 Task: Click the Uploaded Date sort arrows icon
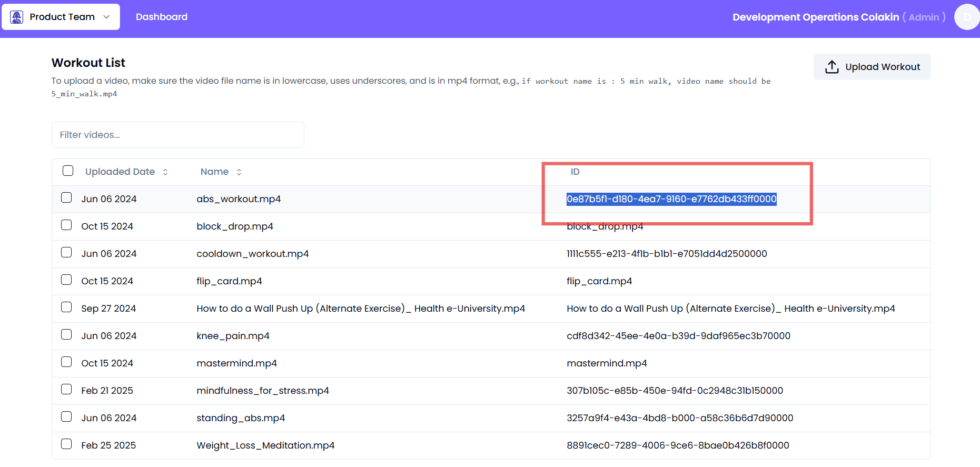[165, 172]
